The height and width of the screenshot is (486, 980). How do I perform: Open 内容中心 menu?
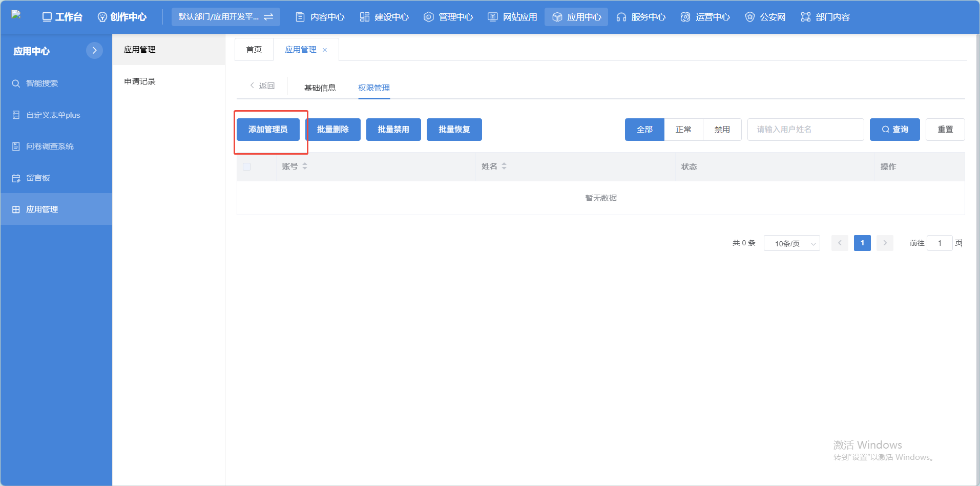click(320, 17)
